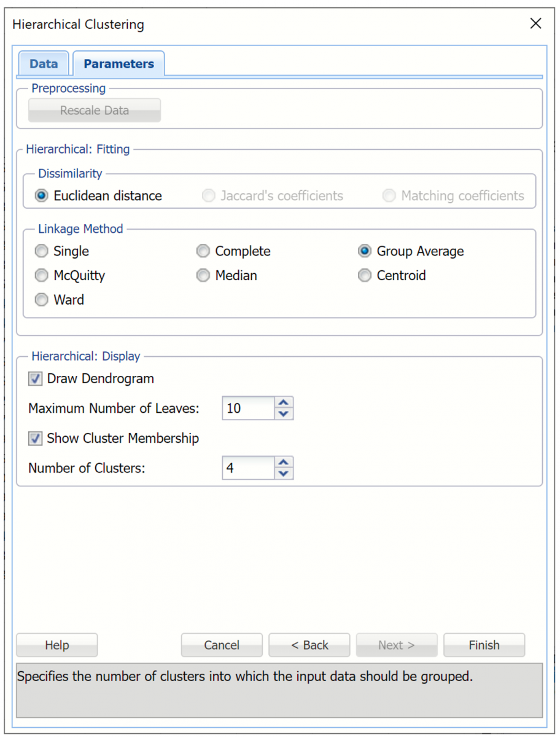Viewport: 560px width, 737px height.
Task: Increase Maximum Number of Leaves
Action: pyautogui.click(x=283, y=403)
